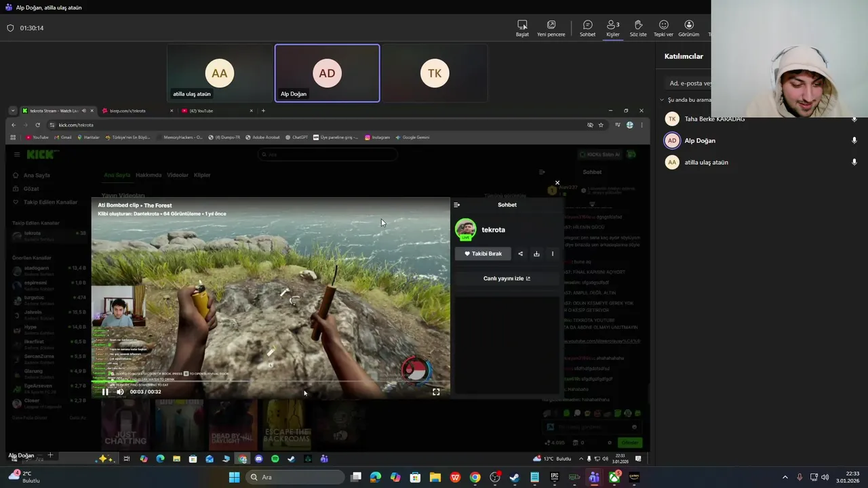Toggle Taha Berke KARADAĞ microphone icon
Viewport: 868px width, 488px height.
pos(854,119)
